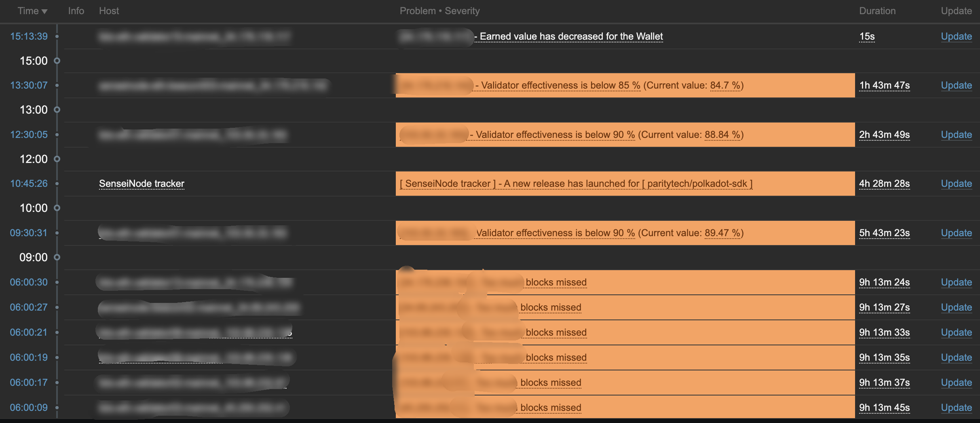This screenshot has height=423, width=980.
Task: Open the SenseiNode tracker host menu
Action: pos(142,184)
